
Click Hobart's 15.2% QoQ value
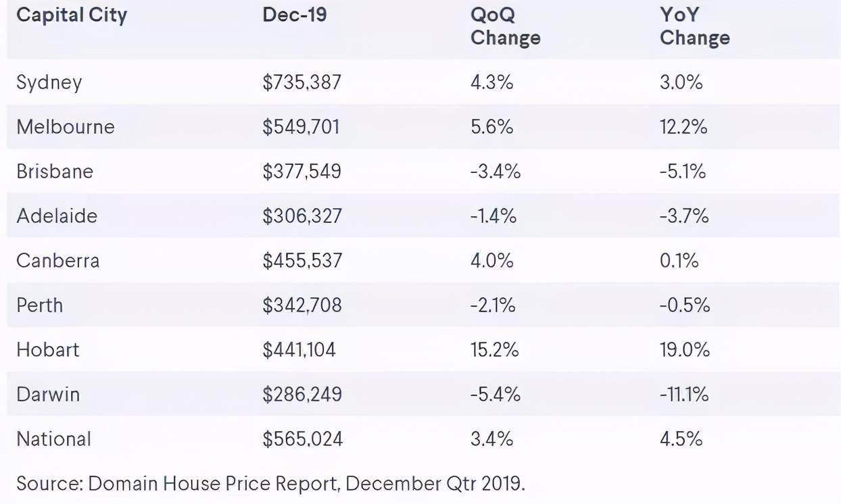coord(494,350)
